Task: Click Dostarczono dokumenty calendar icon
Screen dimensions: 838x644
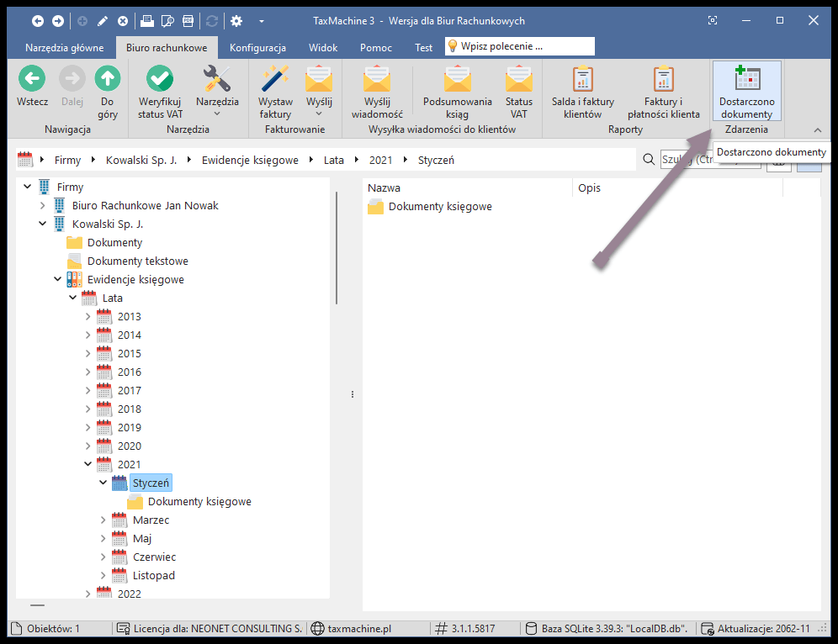Action: [745, 80]
